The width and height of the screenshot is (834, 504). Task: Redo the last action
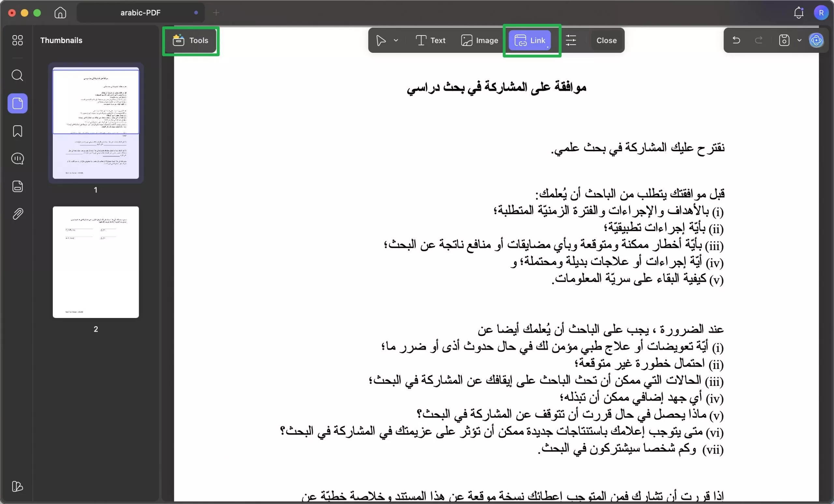pos(759,40)
